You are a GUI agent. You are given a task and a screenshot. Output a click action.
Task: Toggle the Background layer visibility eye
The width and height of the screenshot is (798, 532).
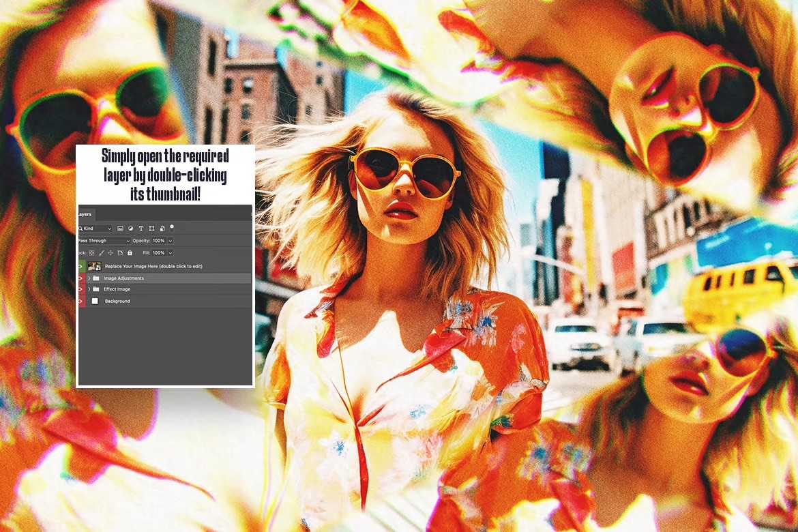pyautogui.click(x=78, y=300)
